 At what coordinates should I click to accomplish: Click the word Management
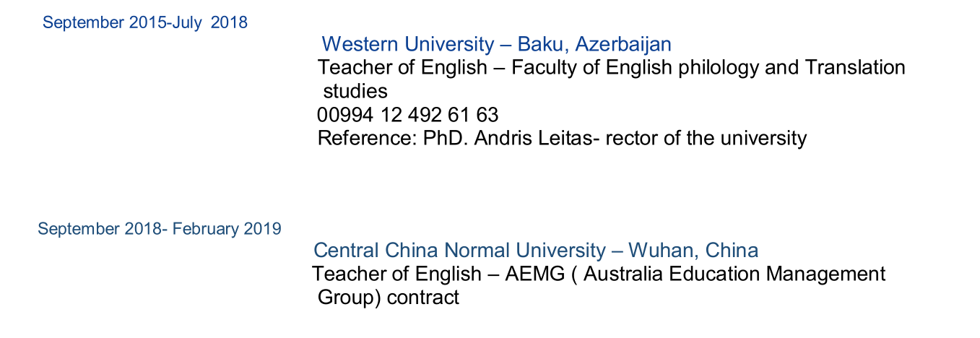825,274
